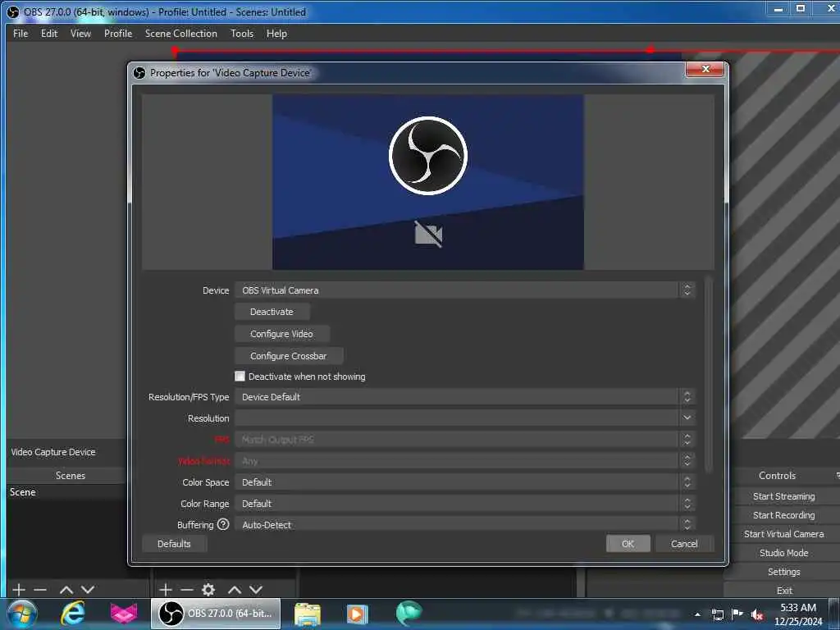This screenshot has width=840, height=630.
Task: Reset properties with the Defaults button
Action: 174,544
